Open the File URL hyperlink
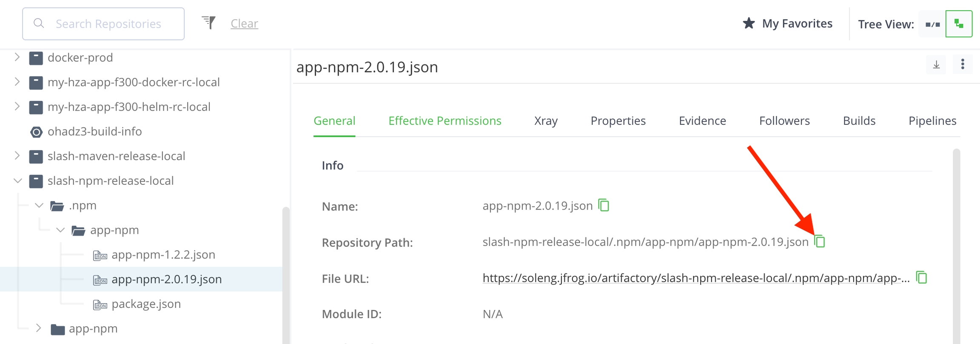 point(695,278)
